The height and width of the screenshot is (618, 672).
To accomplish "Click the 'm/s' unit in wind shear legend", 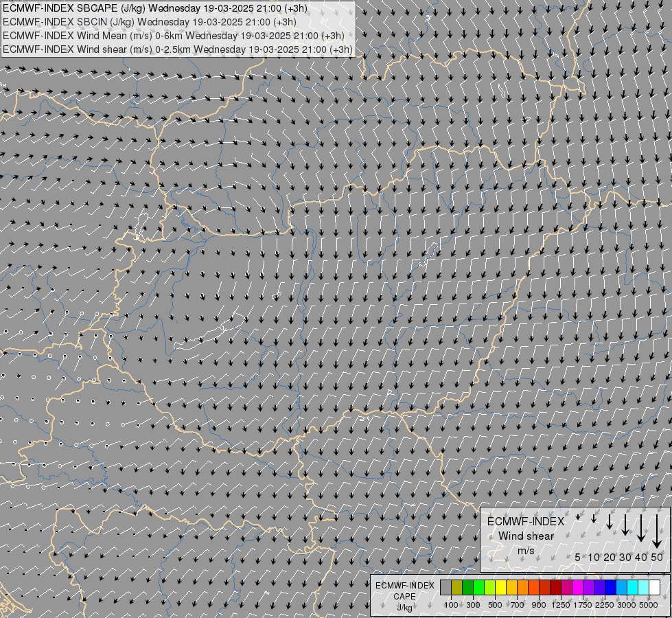I will click(526, 550).
